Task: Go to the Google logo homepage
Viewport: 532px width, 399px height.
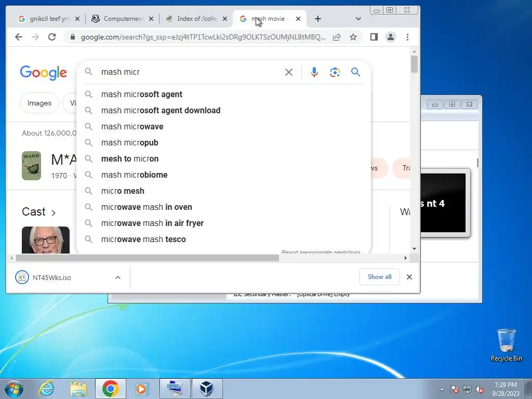Action: (44, 73)
